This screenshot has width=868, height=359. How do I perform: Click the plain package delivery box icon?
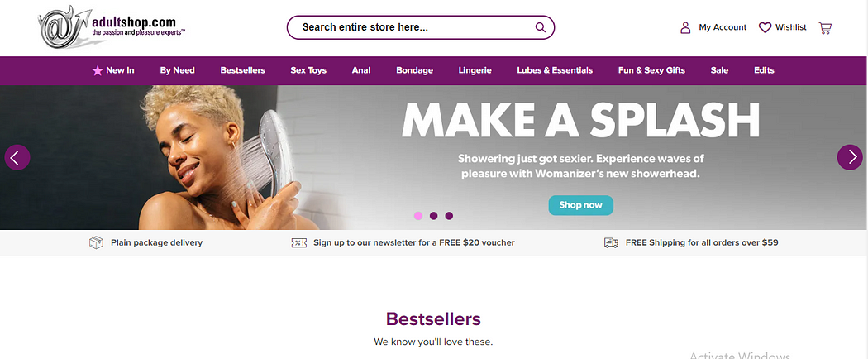coord(97,242)
